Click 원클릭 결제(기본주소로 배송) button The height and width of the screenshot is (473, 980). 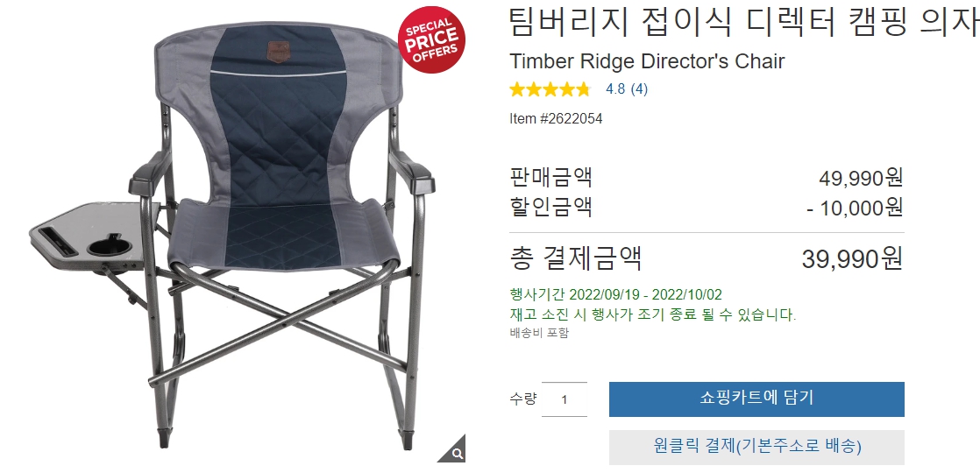click(756, 447)
